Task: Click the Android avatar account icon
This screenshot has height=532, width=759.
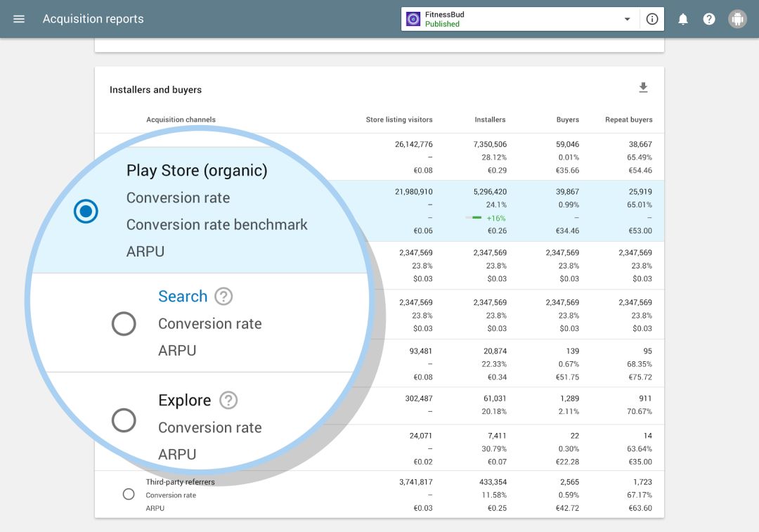Action: click(737, 19)
